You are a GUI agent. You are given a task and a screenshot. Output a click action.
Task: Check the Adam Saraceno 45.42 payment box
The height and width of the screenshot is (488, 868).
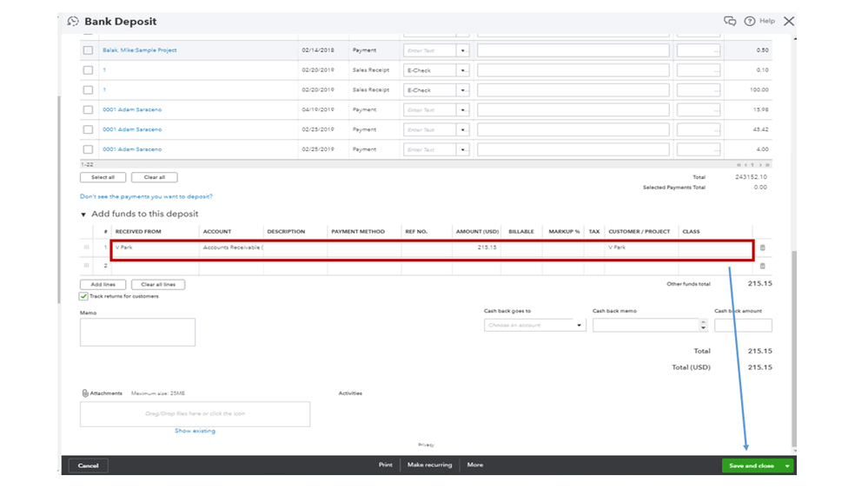[88, 129]
